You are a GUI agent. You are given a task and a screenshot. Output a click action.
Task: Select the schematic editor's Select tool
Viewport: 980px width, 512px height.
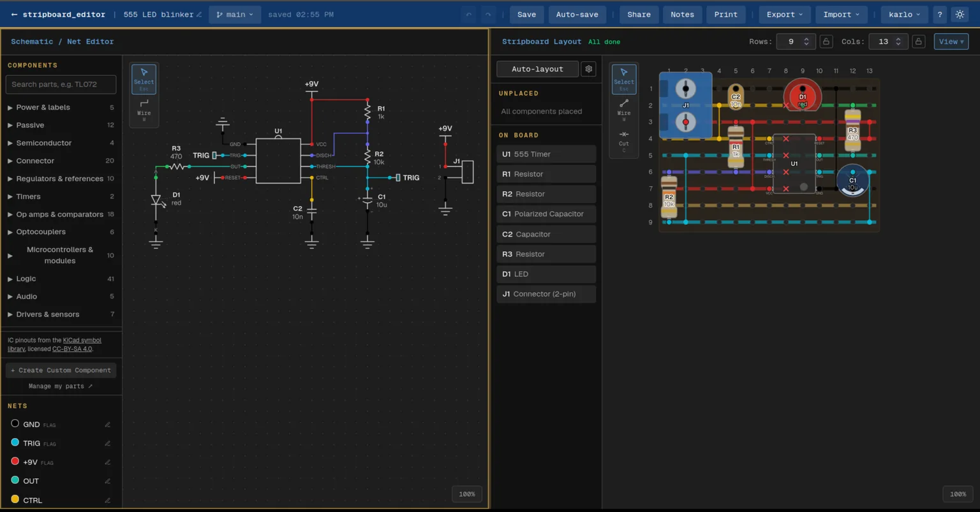coord(144,79)
